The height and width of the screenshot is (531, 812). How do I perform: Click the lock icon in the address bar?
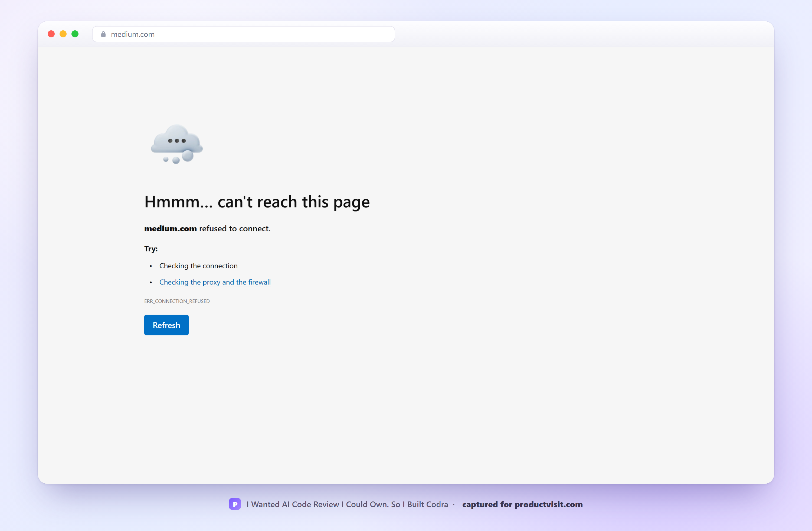pyautogui.click(x=103, y=34)
